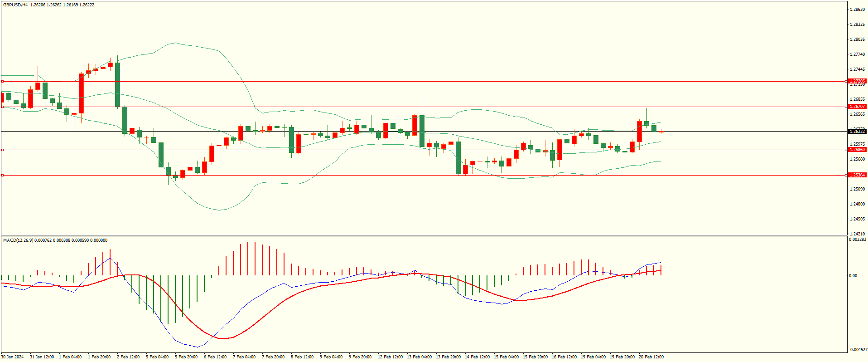Select left handle of 1.25364 horizontal line
The width and height of the screenshot is (868, 362).
coord(2,175)
